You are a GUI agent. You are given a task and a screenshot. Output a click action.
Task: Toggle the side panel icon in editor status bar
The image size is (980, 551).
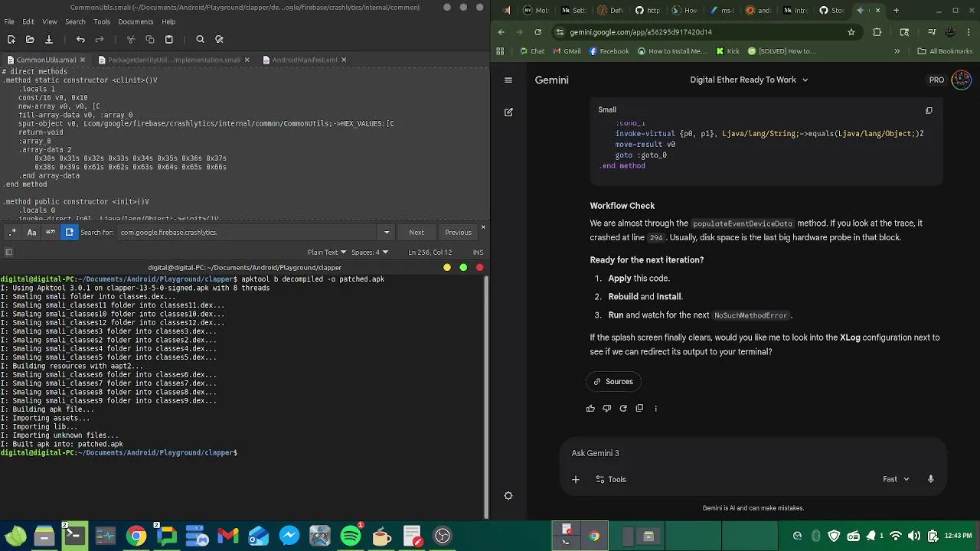point(8,252)
